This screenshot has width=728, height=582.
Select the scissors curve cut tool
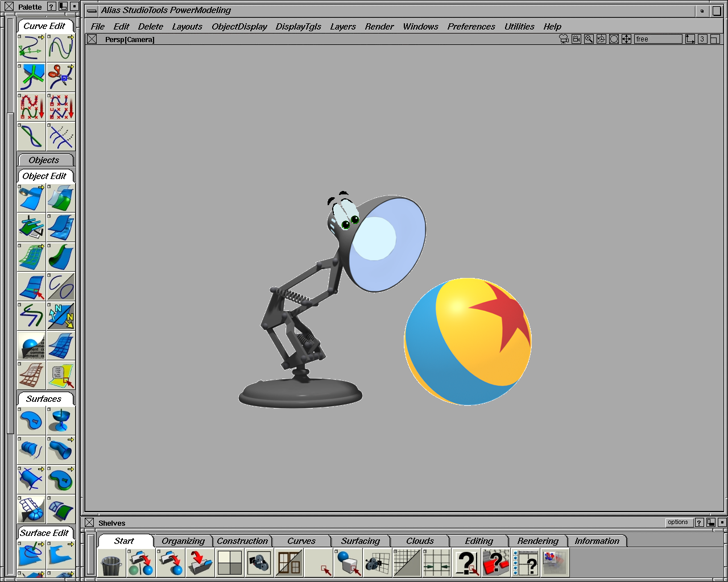pyautogui.click(x=61, y=78)
